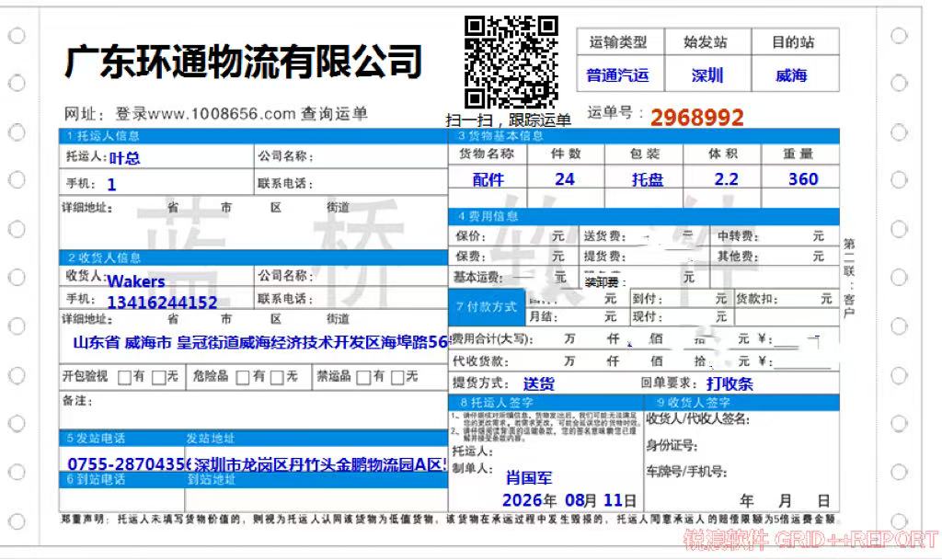Click shipper name 叶总
942x560 pixels.
pos(124,158)
